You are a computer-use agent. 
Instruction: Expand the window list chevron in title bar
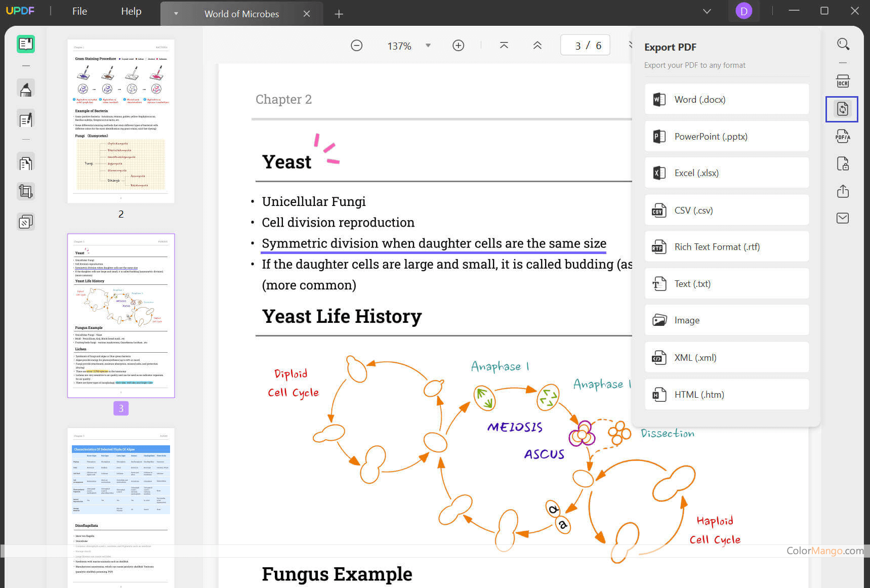(707, 11)
